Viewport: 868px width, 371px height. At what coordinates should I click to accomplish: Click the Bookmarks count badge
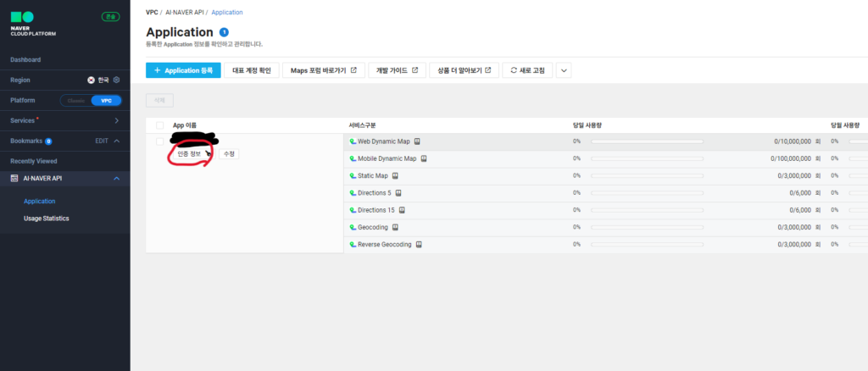[48, 141]
